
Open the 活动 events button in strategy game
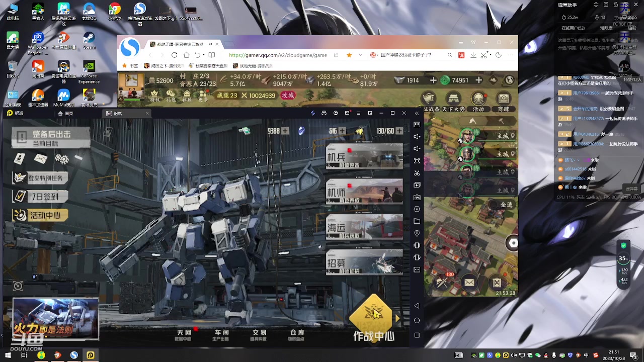(x=478, y=102)
